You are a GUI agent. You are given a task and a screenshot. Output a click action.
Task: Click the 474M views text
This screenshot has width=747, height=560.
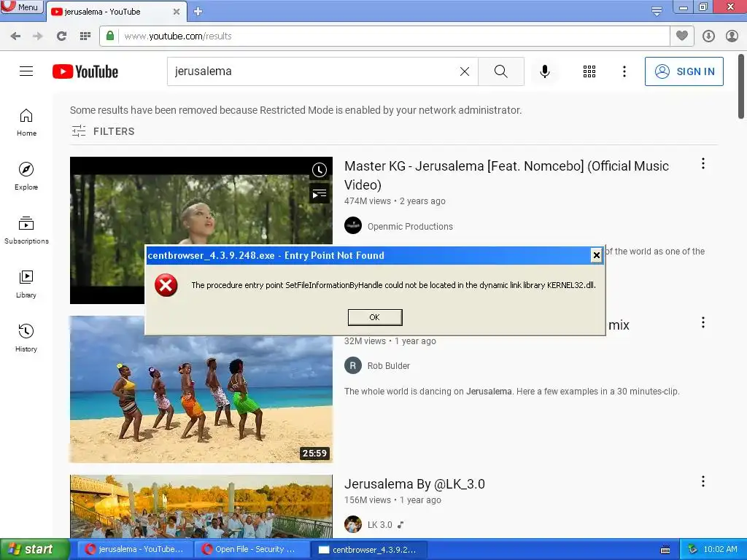368,201
